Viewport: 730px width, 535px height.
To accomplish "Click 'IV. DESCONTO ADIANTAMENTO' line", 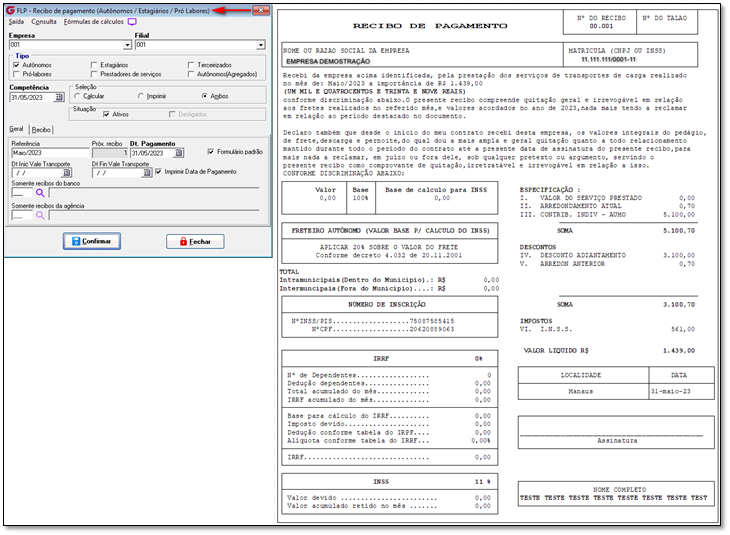I will [x=607, y=255].
